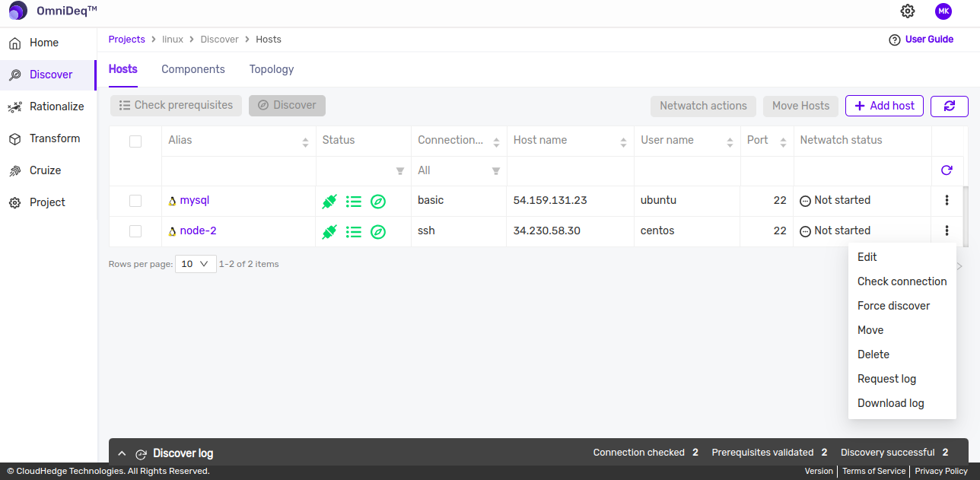Click the connection plug icon for mysql
Screen dimensions: 980x480
[x=329, y=202]
